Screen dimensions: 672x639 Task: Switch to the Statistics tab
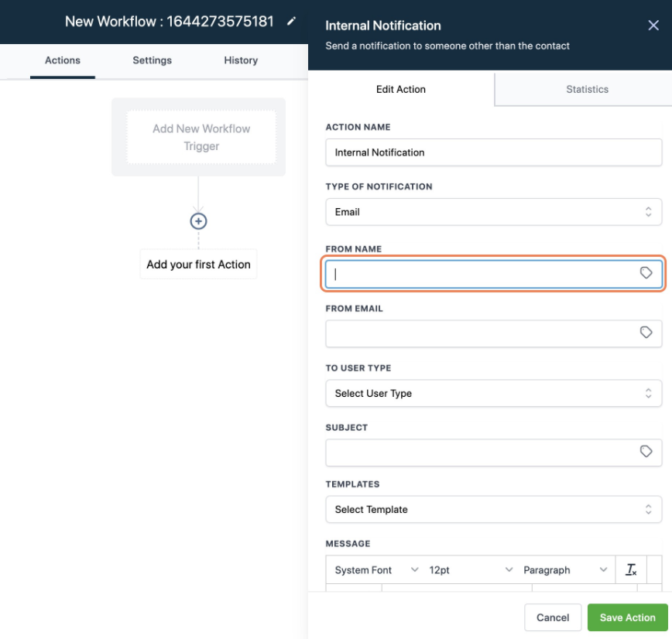(587, 89)
